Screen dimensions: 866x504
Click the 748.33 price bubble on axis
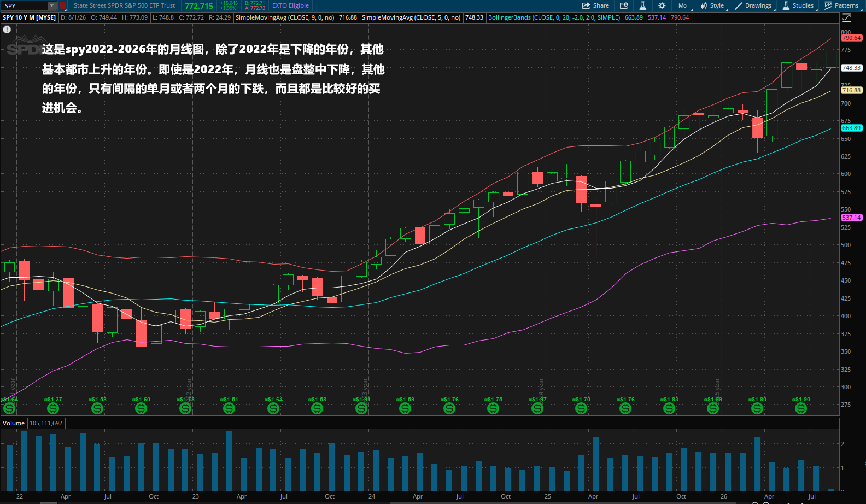852,68
